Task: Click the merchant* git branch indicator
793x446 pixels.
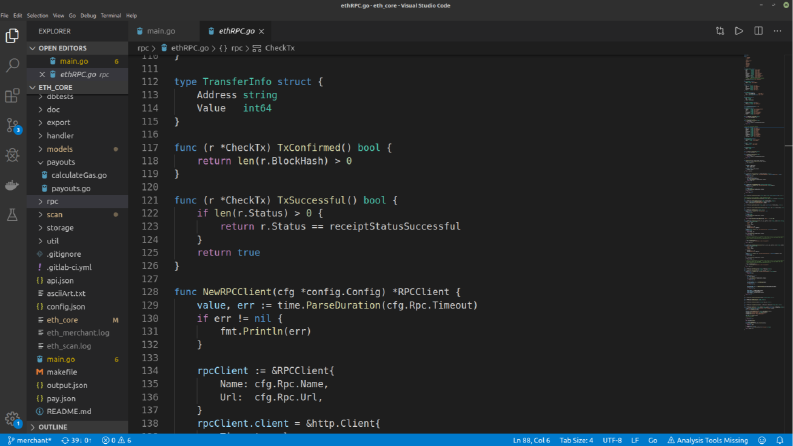Action: coord(29,440)
